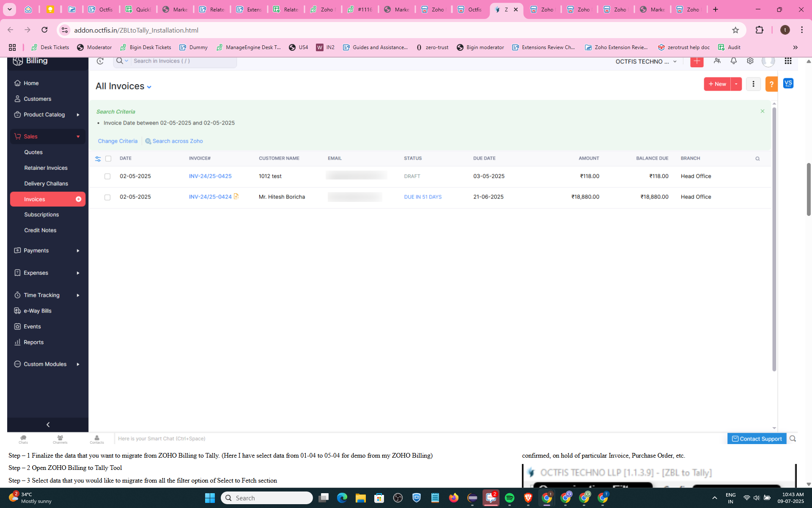This screenshot has height=508, width=812.
Task: Click the table search magnifier icon
Action: 757,159
